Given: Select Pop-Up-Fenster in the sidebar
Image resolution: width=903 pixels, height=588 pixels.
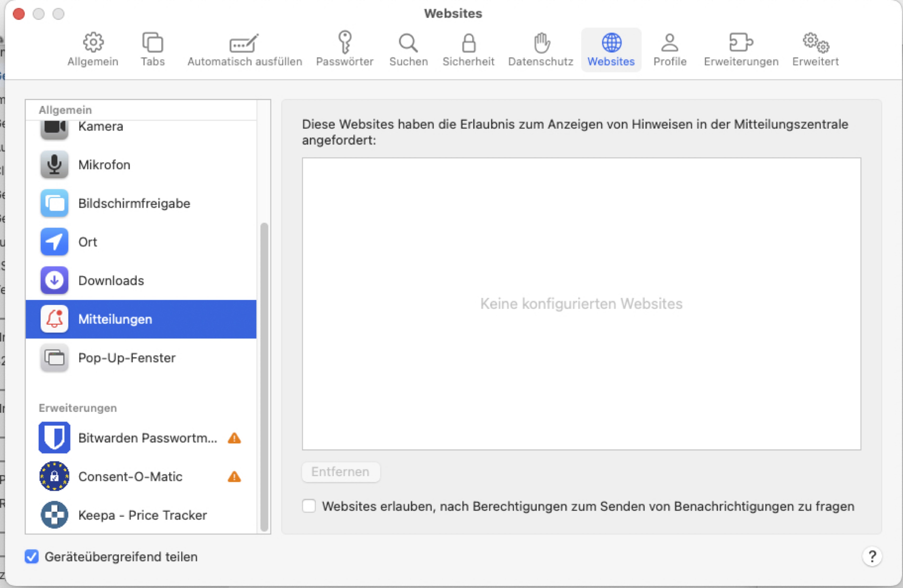Looking at the screenshot, I should [141, 358].
